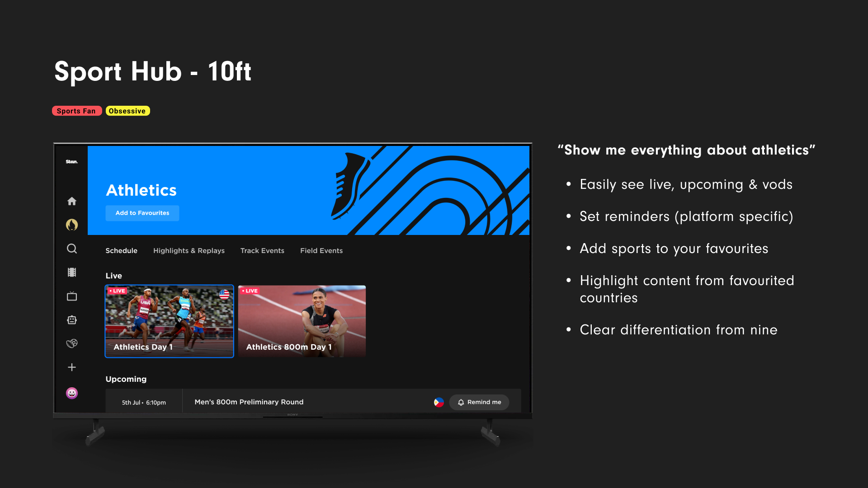868x488 pixels.
Task: Select the Athletics Day 1 live thumbnail
Action: click(x=169, y=321)
